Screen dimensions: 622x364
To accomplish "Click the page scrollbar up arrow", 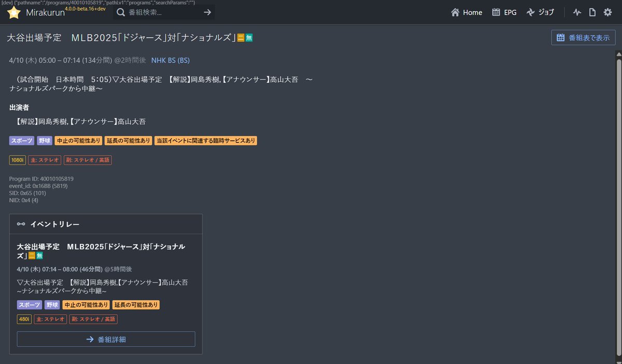I will pos(618,54).
